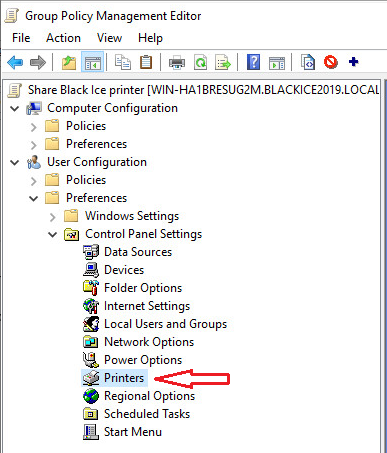This screenshot has width=387, height=453.
Task: Toggle the Show/Hide Console Tree icon
Action: pyautogui.click(x=92, y=62)
